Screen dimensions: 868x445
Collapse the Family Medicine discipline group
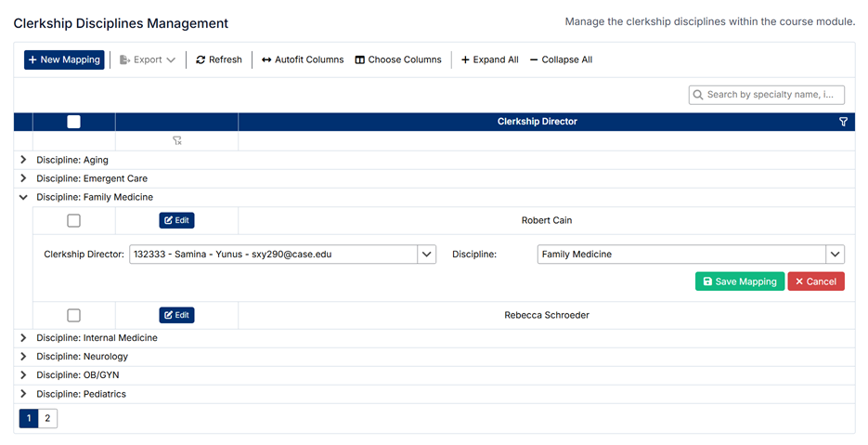point(23,197)
